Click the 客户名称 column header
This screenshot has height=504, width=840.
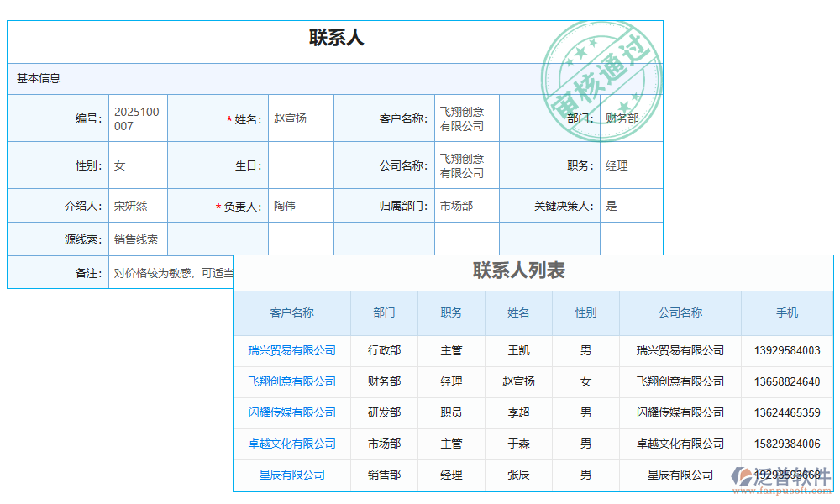[291, 312]
